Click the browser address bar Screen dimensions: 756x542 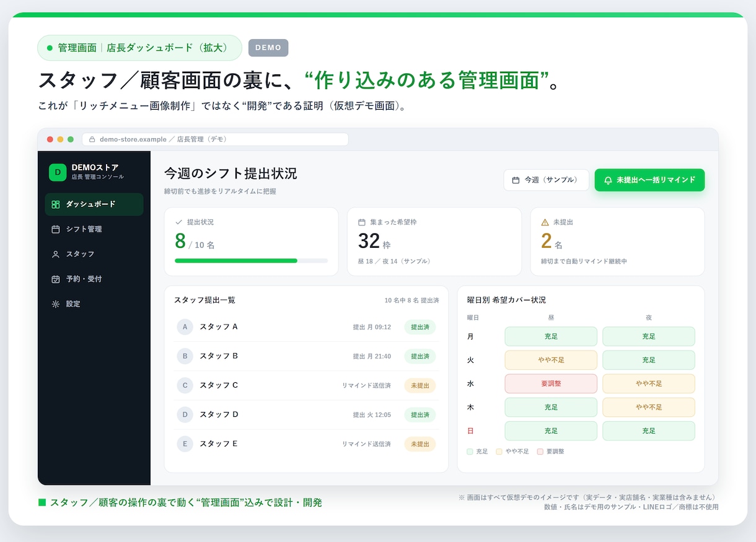tap(215, 139)
